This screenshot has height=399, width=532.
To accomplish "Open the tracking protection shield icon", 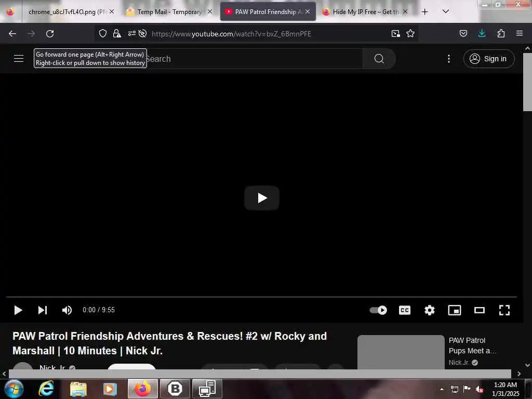I will (x=103, y=33).
